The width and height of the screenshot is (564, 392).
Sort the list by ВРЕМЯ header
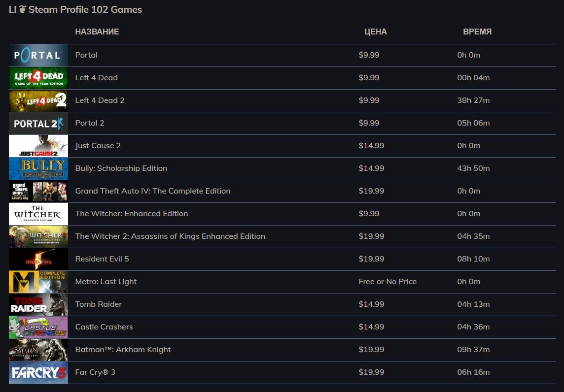click(x=477, y=32)
